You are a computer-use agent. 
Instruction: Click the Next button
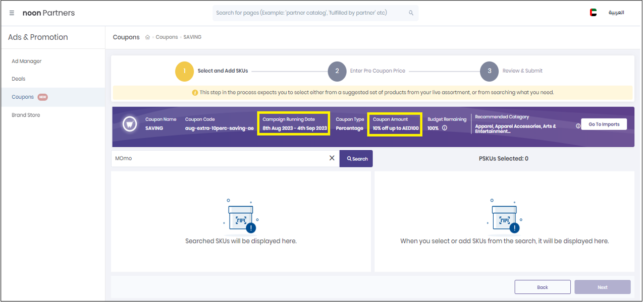point(603,287)
